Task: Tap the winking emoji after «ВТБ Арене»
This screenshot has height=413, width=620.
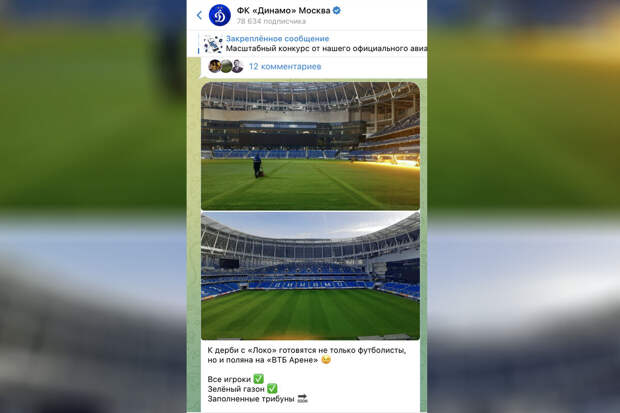Action: (x=326, y=360)
